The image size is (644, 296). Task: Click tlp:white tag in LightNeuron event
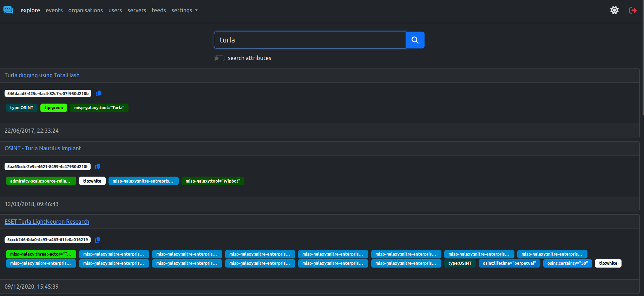(x=608, y=263)
